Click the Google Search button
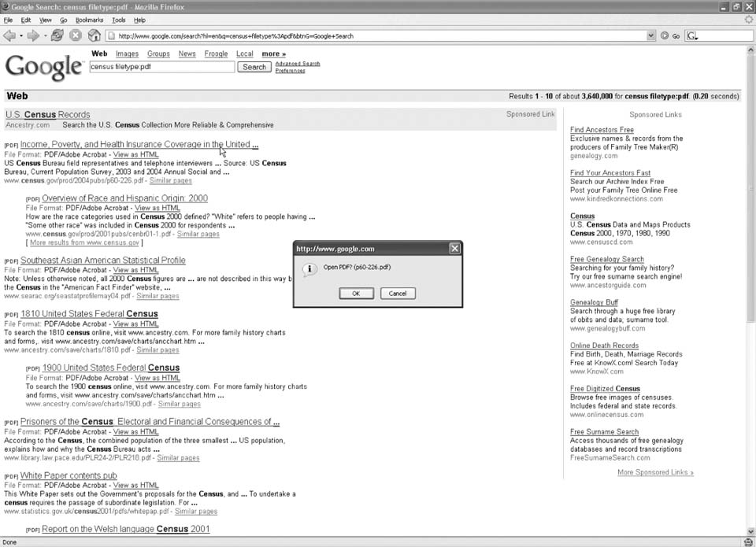The height and width of the screenshot is (547, 756). (254, 67)
